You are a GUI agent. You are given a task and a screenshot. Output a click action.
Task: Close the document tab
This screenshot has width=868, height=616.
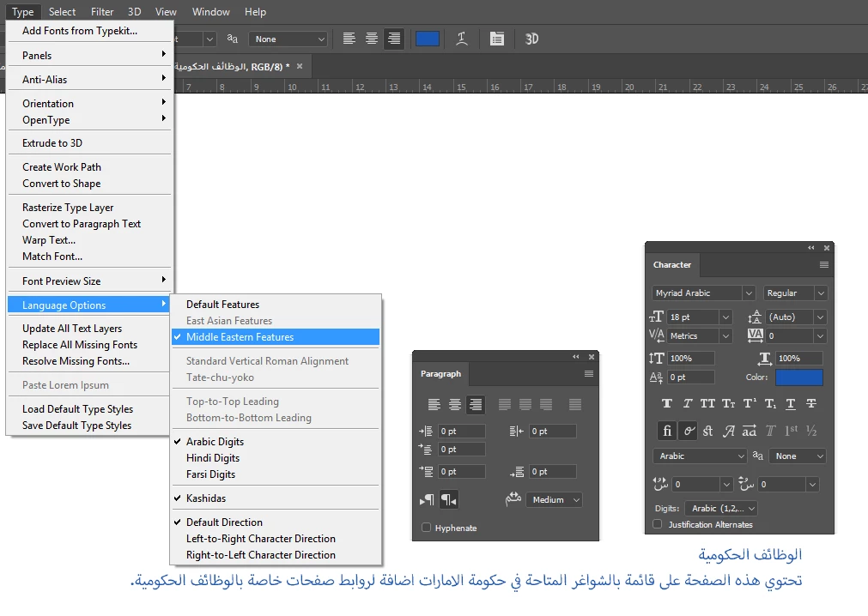tap(300, 66)
